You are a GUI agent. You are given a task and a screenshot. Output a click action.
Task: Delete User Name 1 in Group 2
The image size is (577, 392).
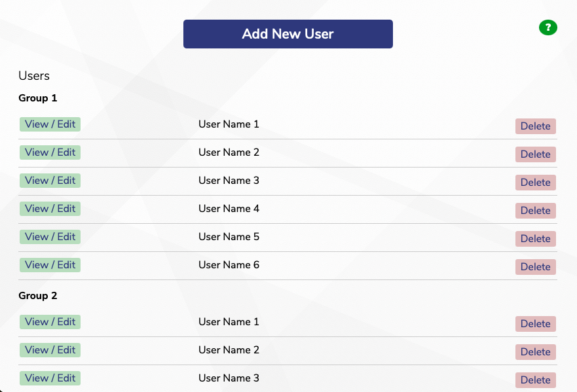535,324
